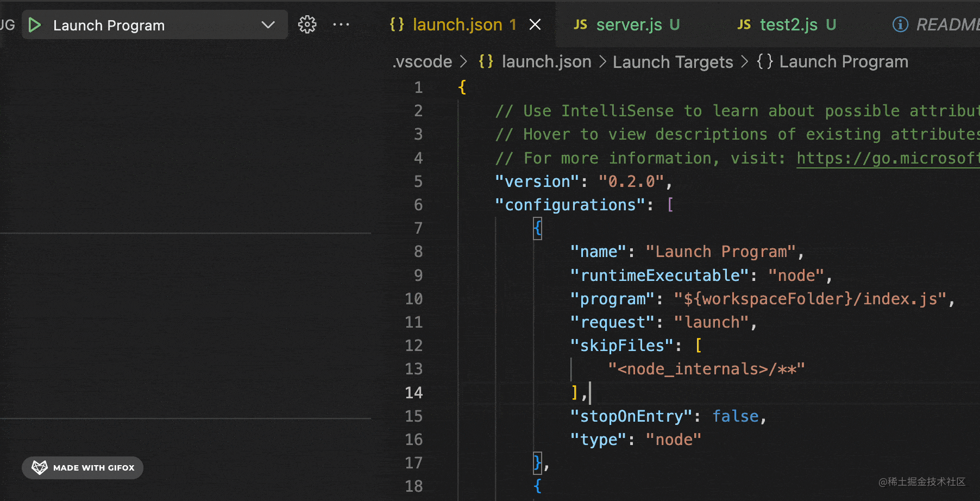Click the Made with Gifox badge

[x=83, y=468]
